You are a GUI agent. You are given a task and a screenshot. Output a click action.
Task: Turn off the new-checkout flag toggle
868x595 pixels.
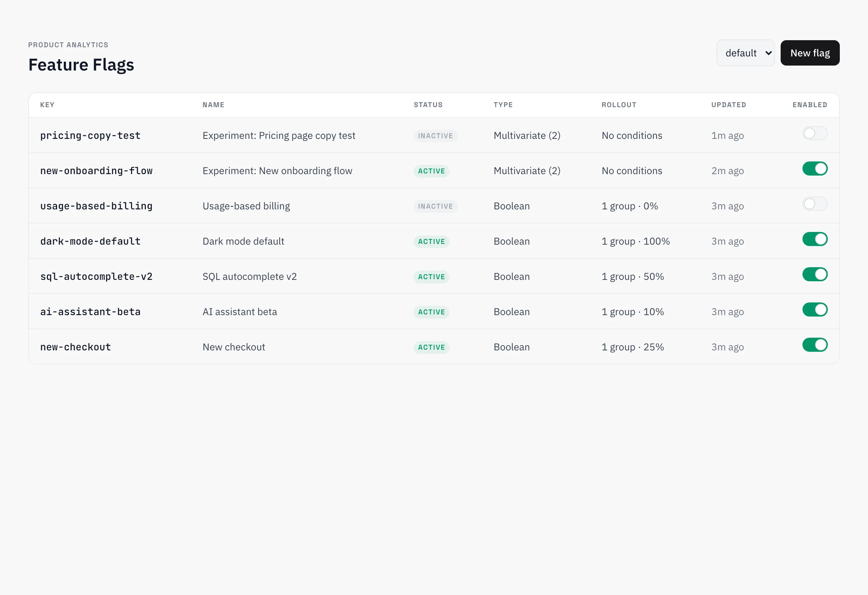815,345
